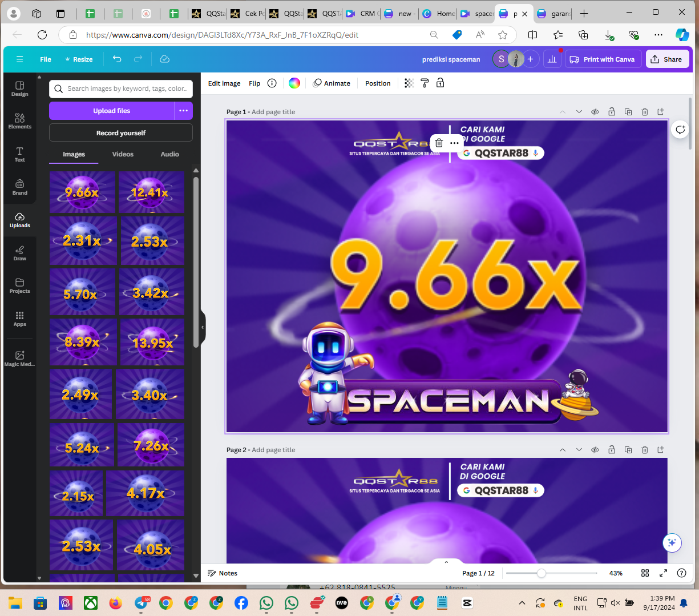Screen dimensions: 699x616
Task: Move Page 1 down with chevron
Action: pyautogui.click(x=579, y=112)
